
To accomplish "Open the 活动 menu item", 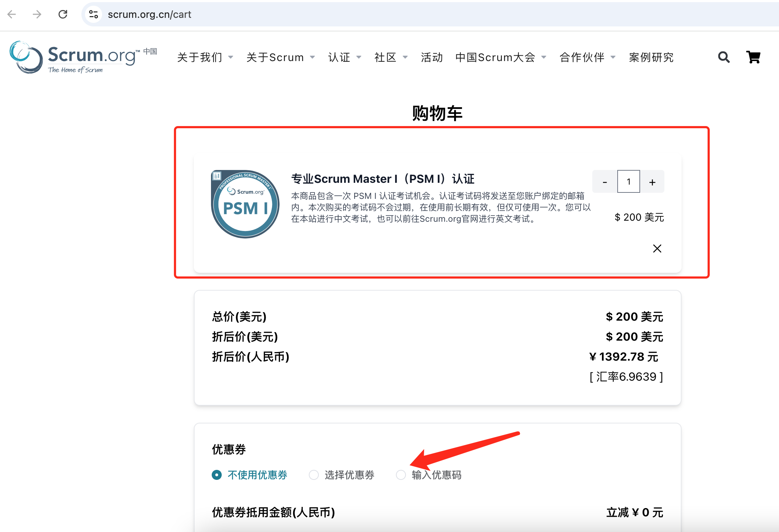I will (432, 57).
